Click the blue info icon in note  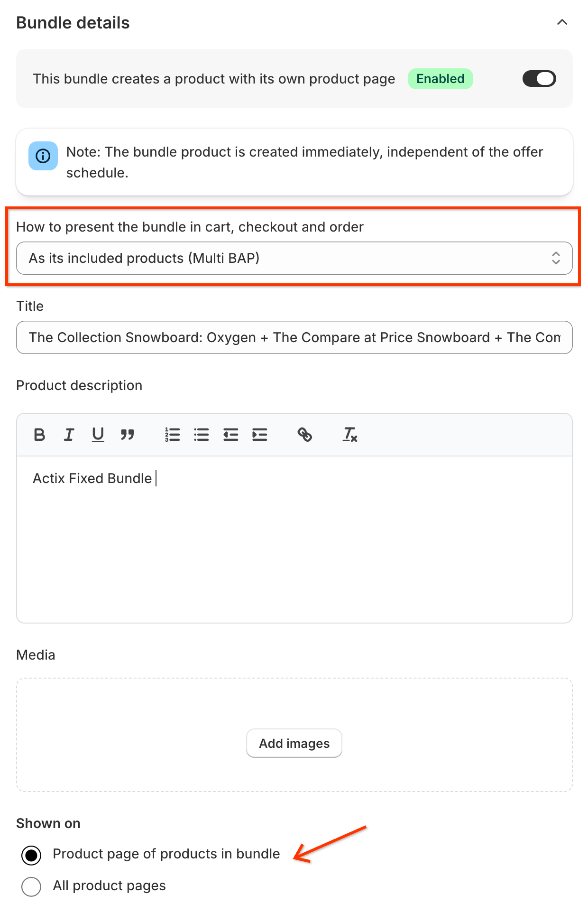point(43,156)
